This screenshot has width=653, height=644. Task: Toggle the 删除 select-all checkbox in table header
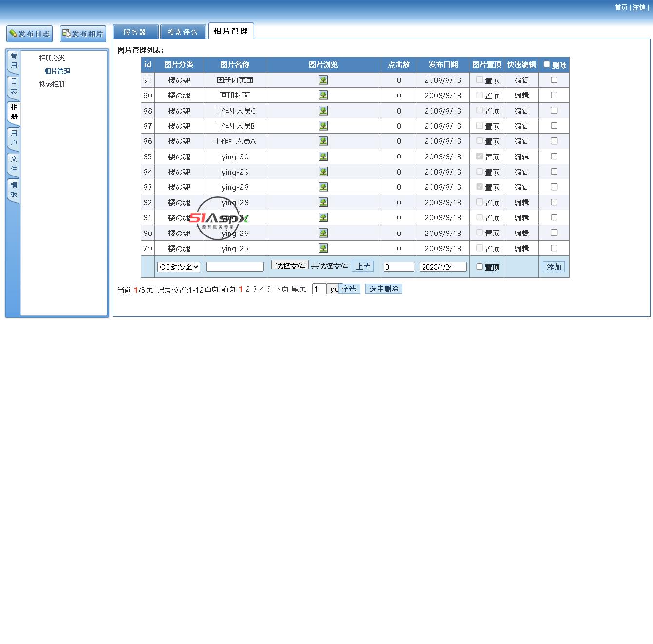[x=547, y=64]
